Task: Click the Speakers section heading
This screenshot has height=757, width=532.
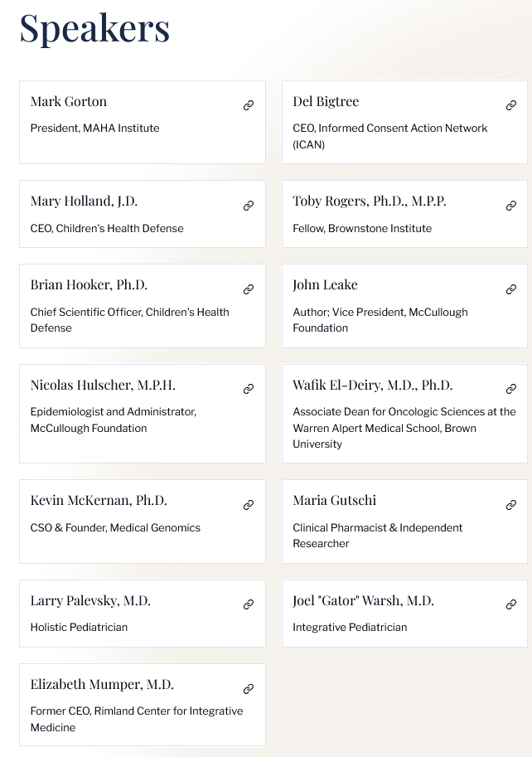Action: pyautogui.click(x=94, y=29)
